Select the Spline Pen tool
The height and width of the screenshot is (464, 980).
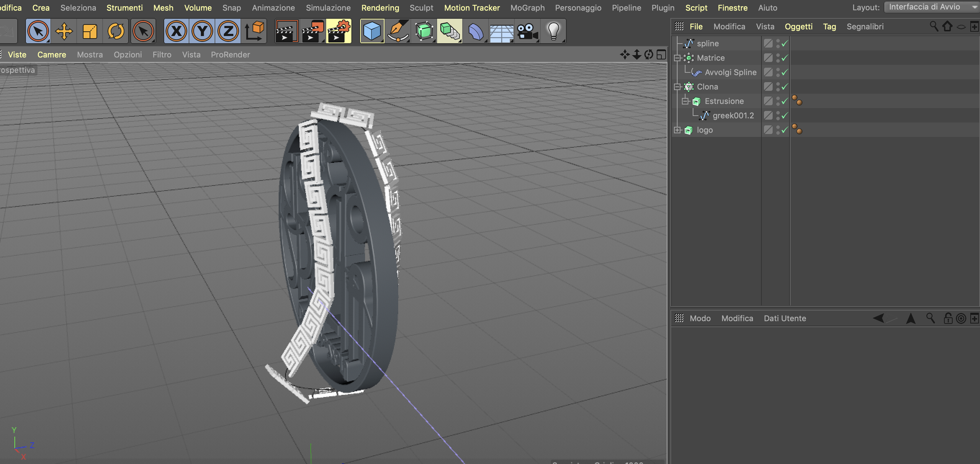click(x=397, y=31)
